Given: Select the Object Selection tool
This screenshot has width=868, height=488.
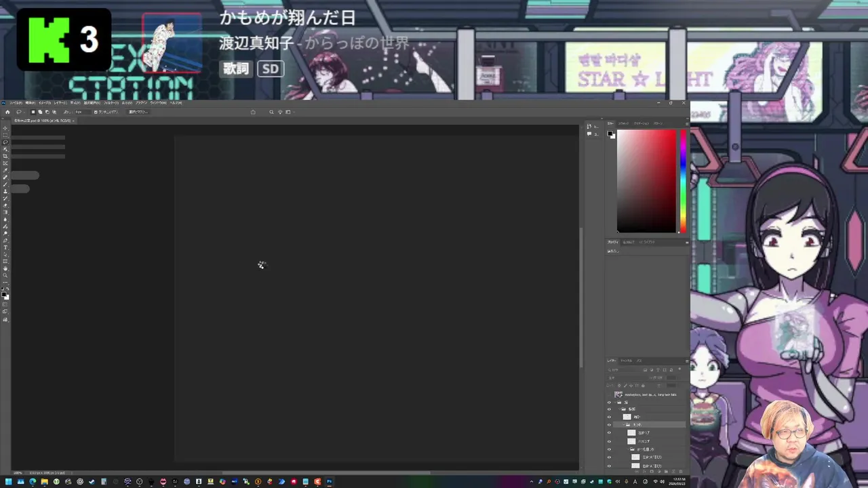Looking at the screenshot, I should click(x=5, y=149).
